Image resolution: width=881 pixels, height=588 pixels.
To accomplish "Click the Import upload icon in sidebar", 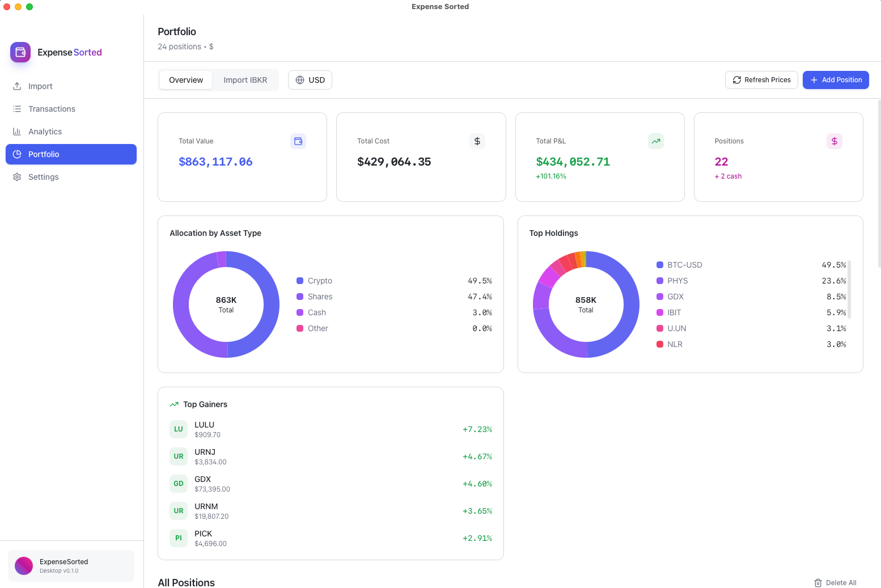I will tap(17, 86).
